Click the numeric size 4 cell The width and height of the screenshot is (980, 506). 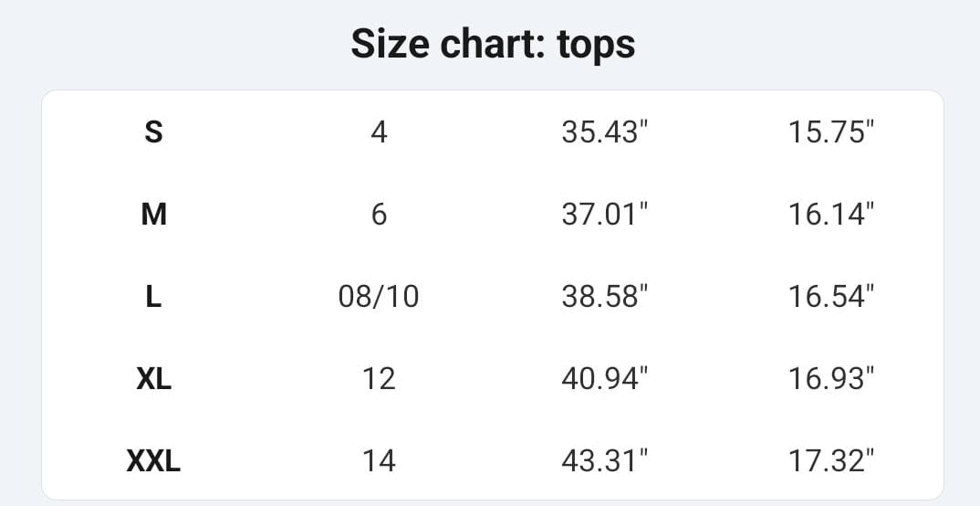(x=379, y=132)
